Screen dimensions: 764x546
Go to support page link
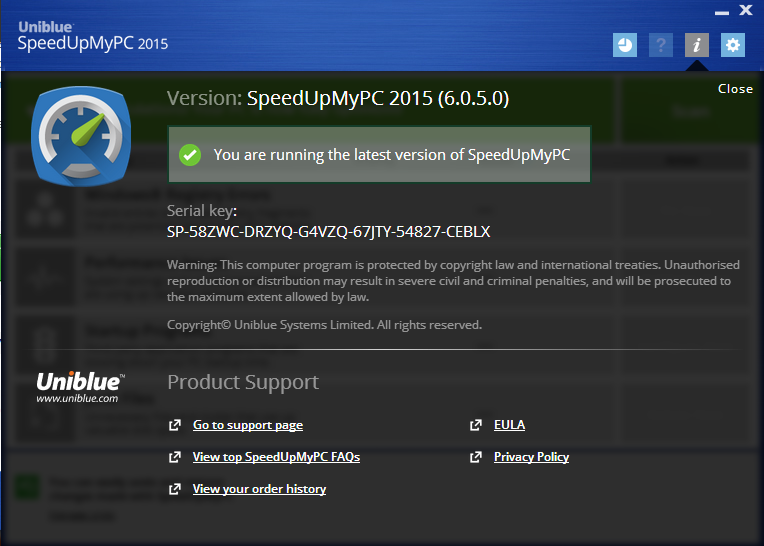tap(248, 425)
